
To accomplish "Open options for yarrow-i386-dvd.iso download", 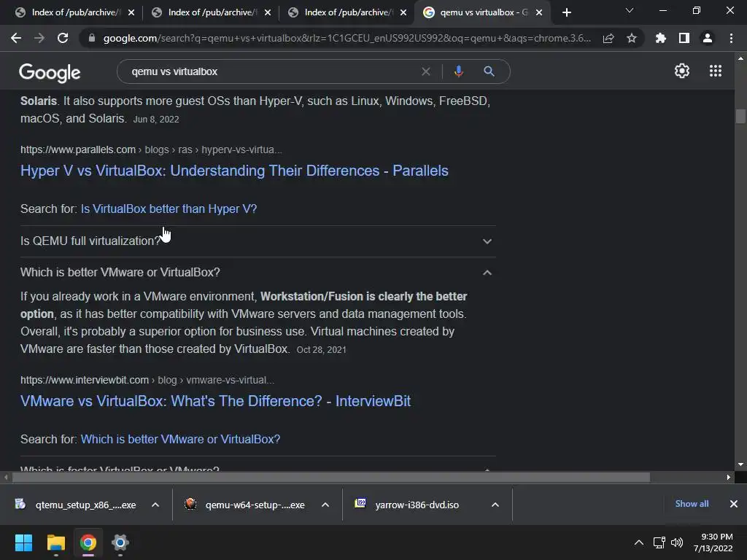I will tap(495, 505).
